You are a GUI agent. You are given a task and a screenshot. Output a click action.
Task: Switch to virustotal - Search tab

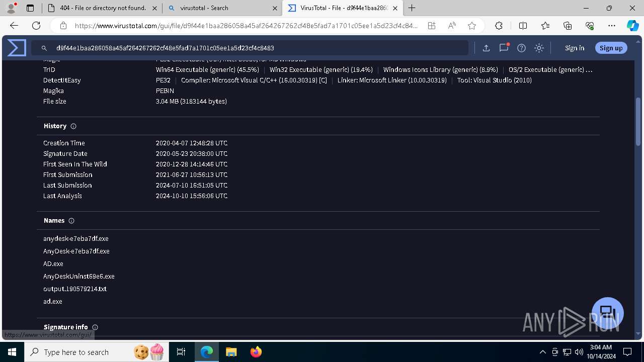[x=222, y=8]
